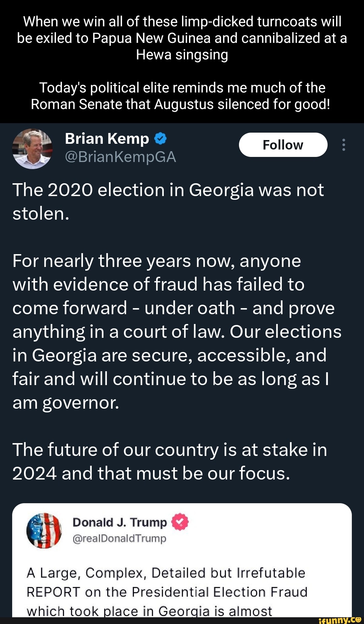Click the Brian Kemp display name
This screenshot has height=624, width=364.
pyautogui.click(x=107, y=139)
